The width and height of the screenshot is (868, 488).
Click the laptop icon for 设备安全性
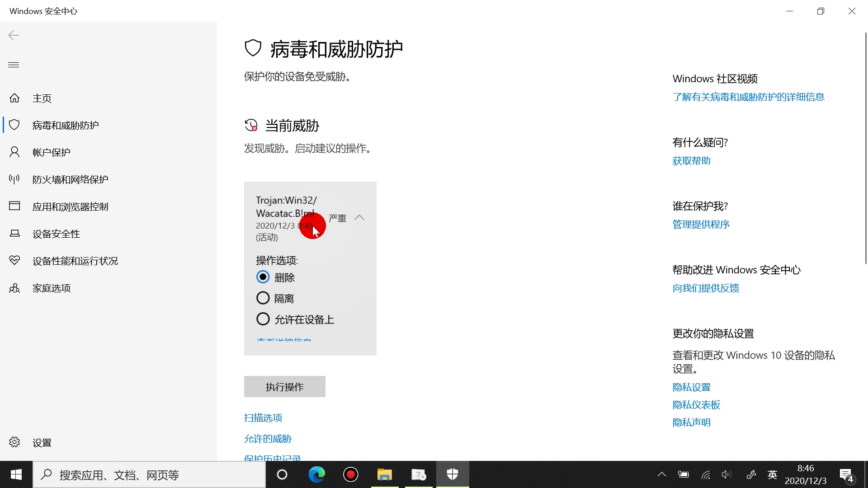click(14, 234)
